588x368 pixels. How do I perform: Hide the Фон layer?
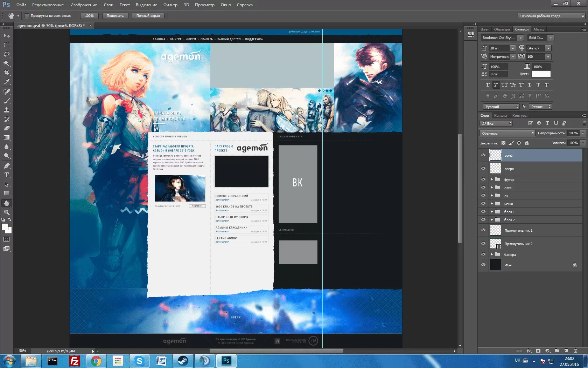(483, 265)
